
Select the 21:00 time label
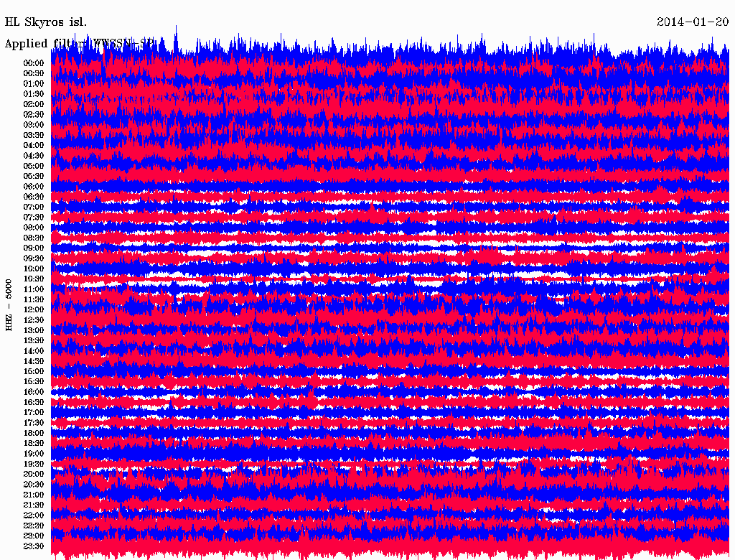pyautogui.click(x=34, y=495)
